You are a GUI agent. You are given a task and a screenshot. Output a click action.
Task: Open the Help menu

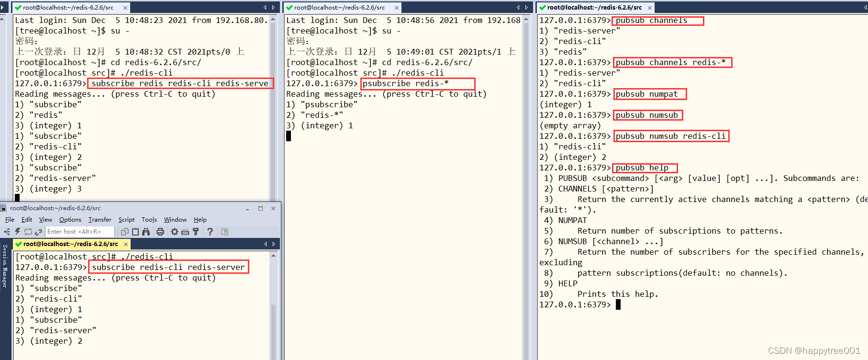200,220
